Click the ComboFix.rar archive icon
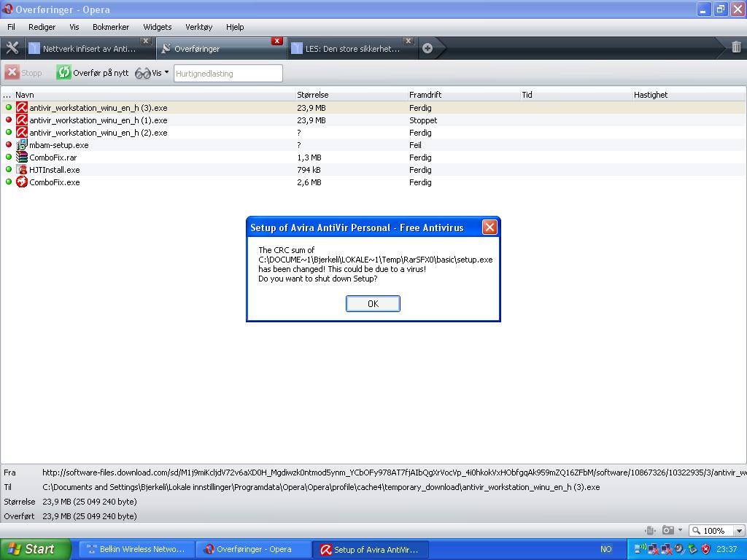This screenshot has width=747, height=560. [22, 157]
